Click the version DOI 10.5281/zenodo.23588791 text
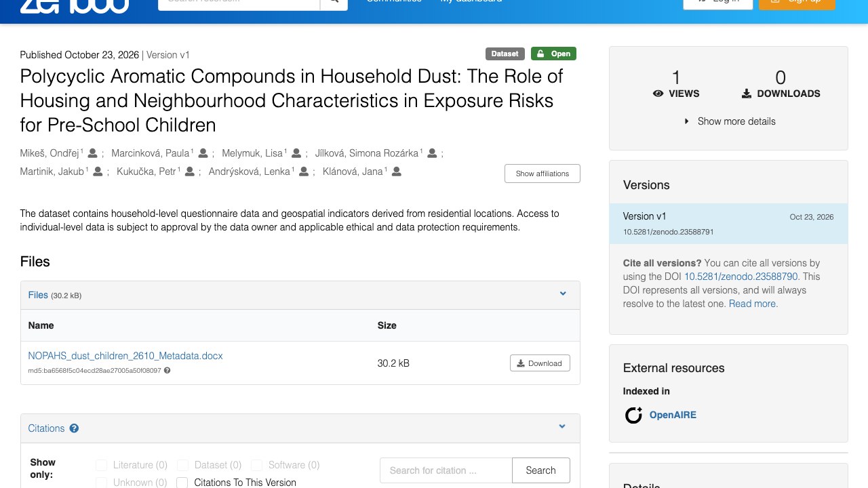The height and width of the screenshot is (488, 868). coord(669,232)
